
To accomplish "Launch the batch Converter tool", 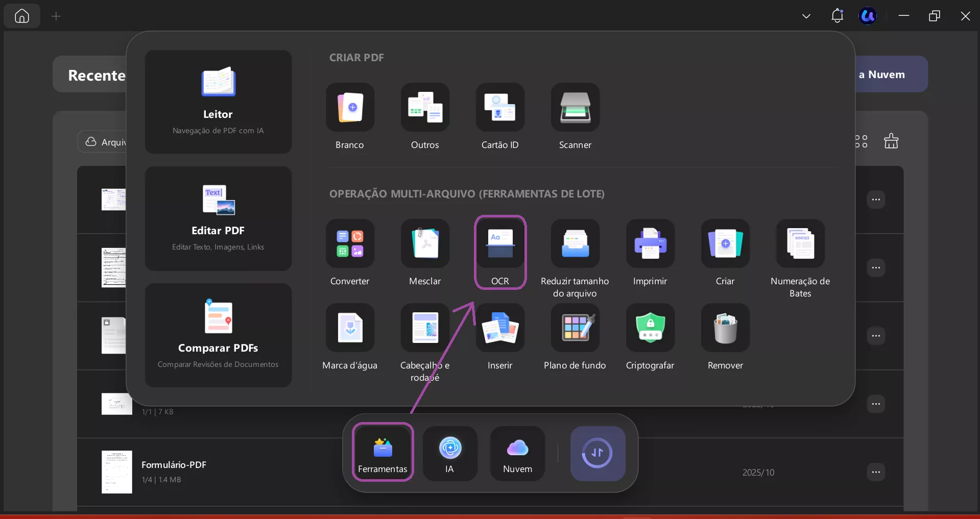I will 350,253.
